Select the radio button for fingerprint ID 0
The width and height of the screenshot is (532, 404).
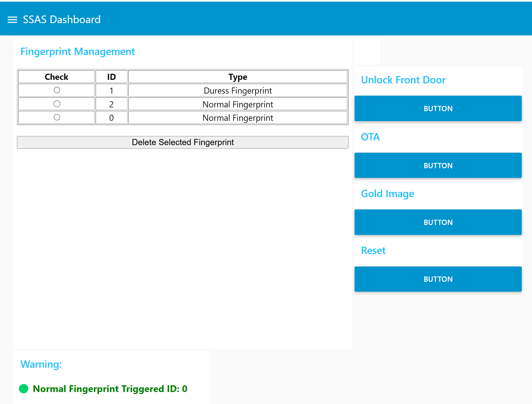click(x=56, y=117)
